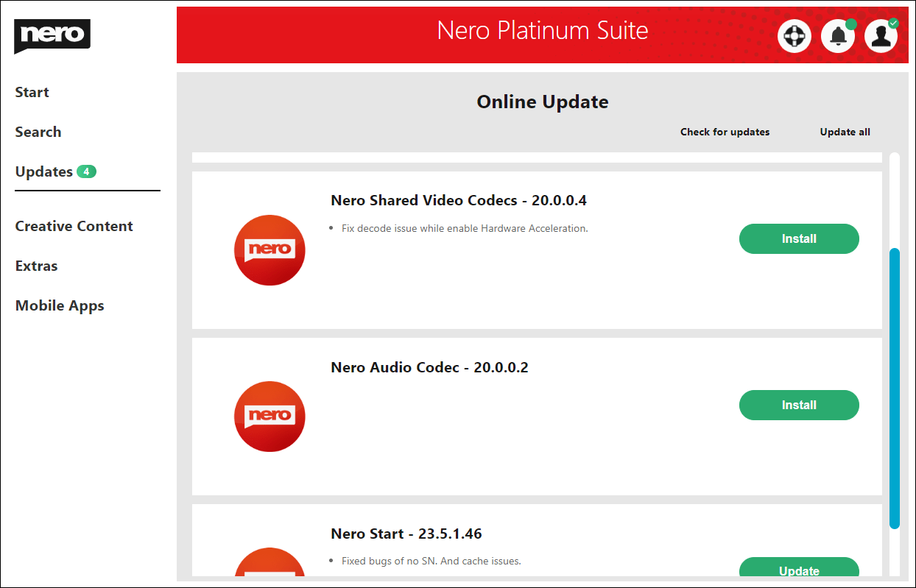
Task: Click the Nero Audio Codec icon
Action: tap(269, 417)
